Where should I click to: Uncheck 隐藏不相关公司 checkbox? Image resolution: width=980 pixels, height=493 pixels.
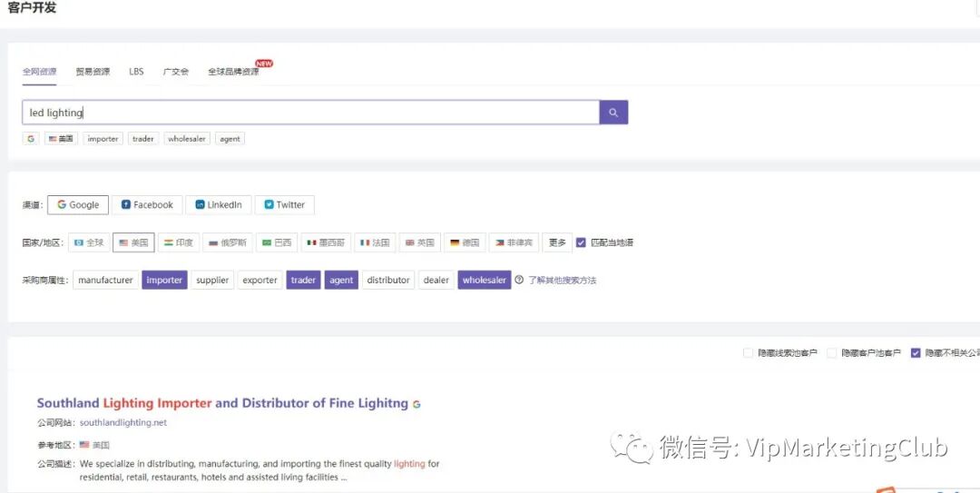click(916, 353)
